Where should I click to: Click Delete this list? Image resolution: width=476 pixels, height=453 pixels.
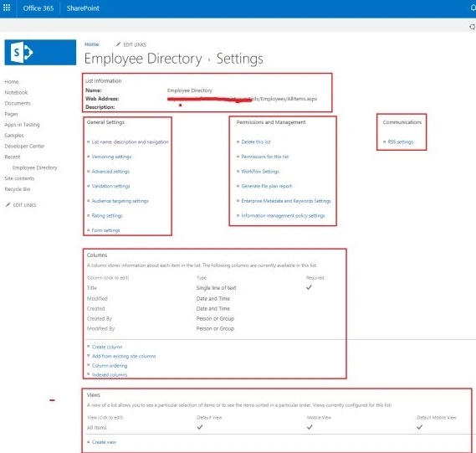[x=256, y=142]
